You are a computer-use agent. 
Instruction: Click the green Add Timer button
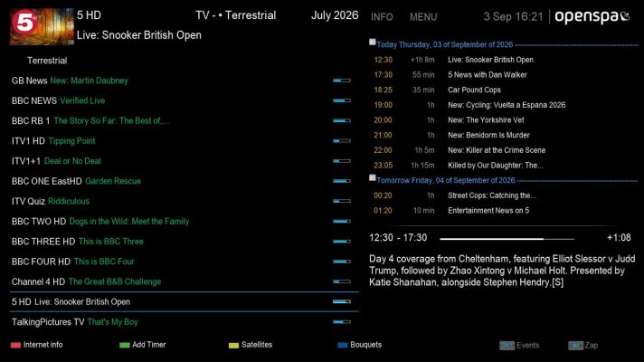[x=143, y=345]
